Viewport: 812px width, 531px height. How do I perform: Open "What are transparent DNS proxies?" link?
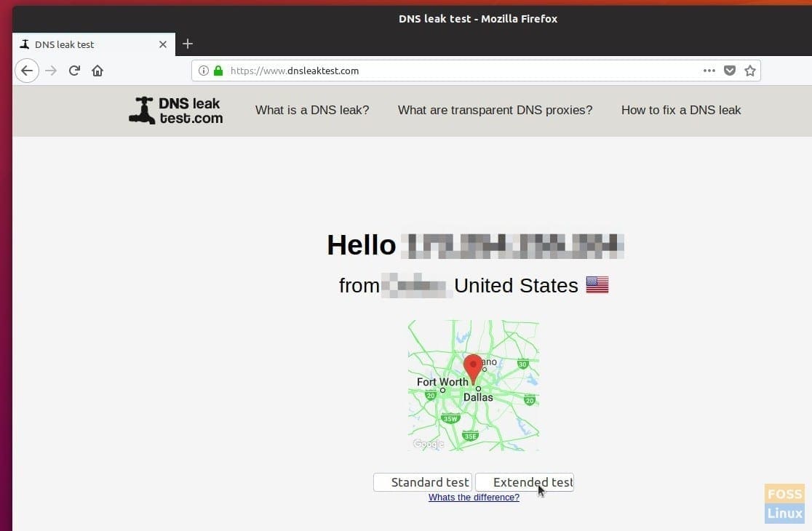(495, 111)
